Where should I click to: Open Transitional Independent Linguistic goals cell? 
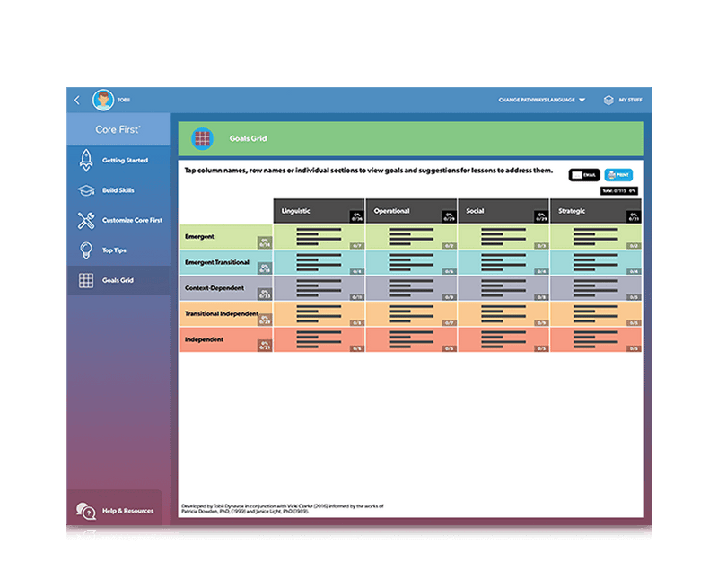pyautogui.click(x=319, y=313)
